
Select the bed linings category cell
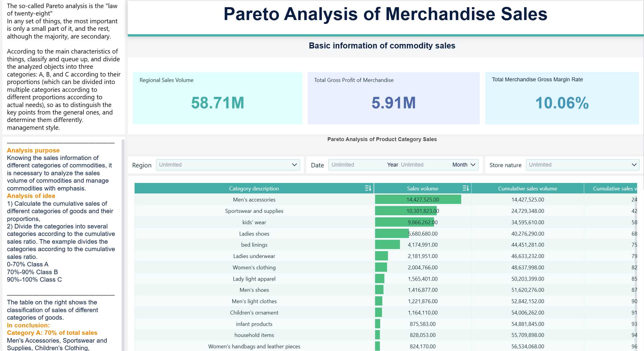(254, 245)
